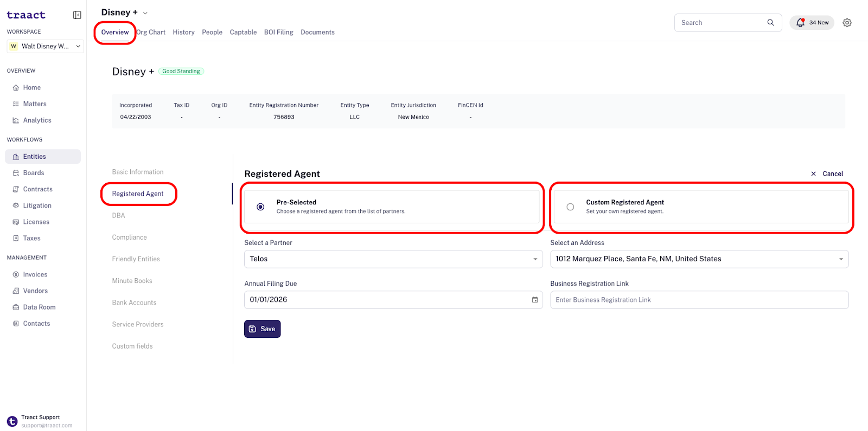Switch to the People tab
Image resolution: width=868 pixels, height=431 pixels.
(212, 33)
